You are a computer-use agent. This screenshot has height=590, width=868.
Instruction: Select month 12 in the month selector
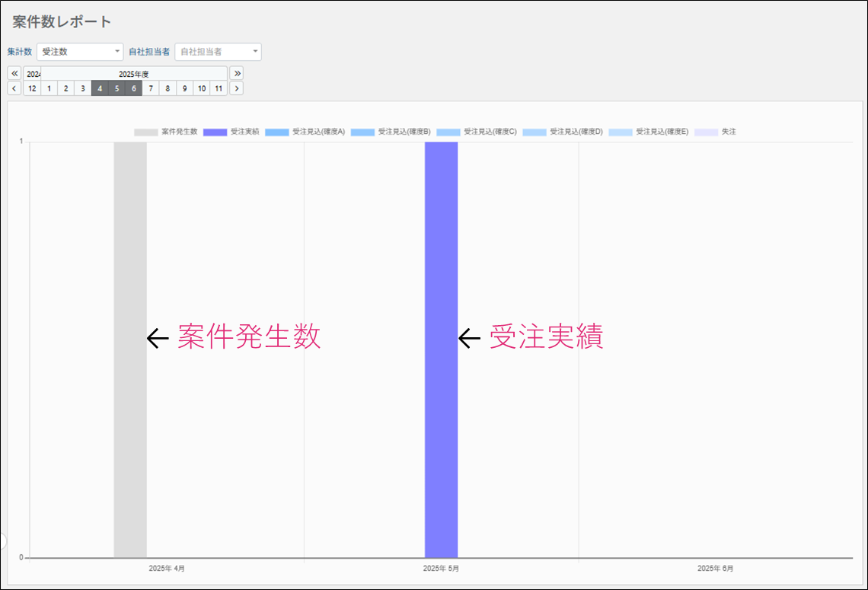click(x=32, y=88)
